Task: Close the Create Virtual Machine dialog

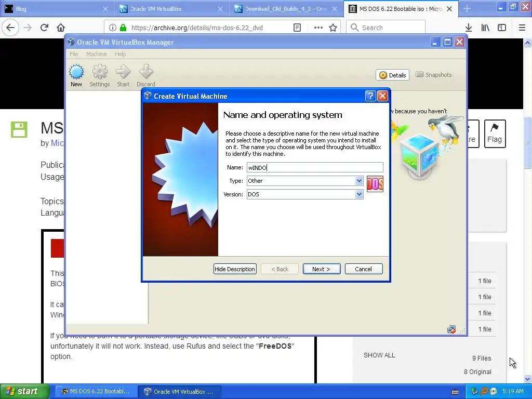Action: point(383,96)
